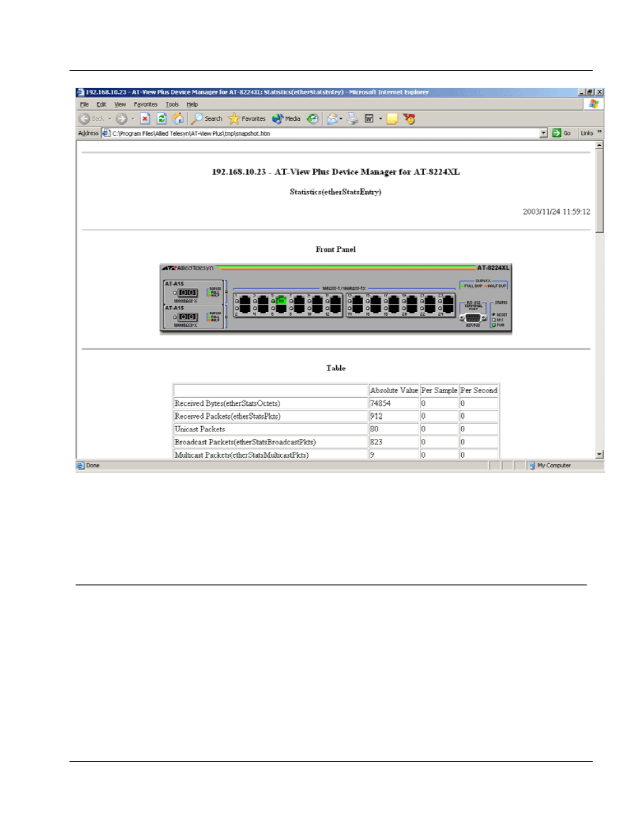The height and width of the screenshot is (834, 644).
Task: Click the Done page icon in status bar
Action: [81, 465]
